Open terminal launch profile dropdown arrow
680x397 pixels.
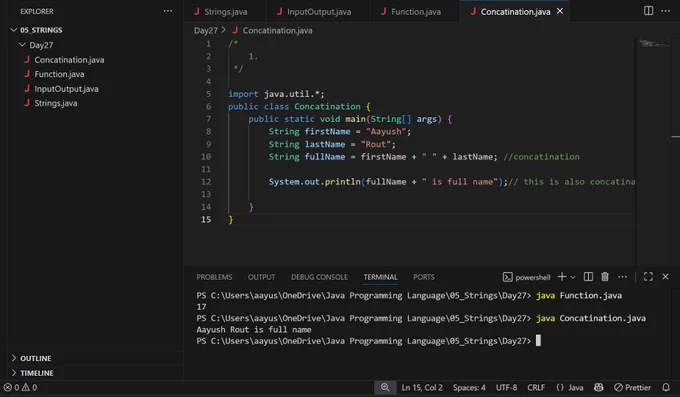click(x=572, y=277)
